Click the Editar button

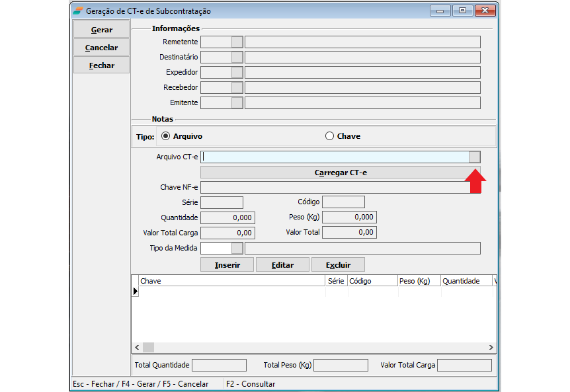tap(282, 264)
